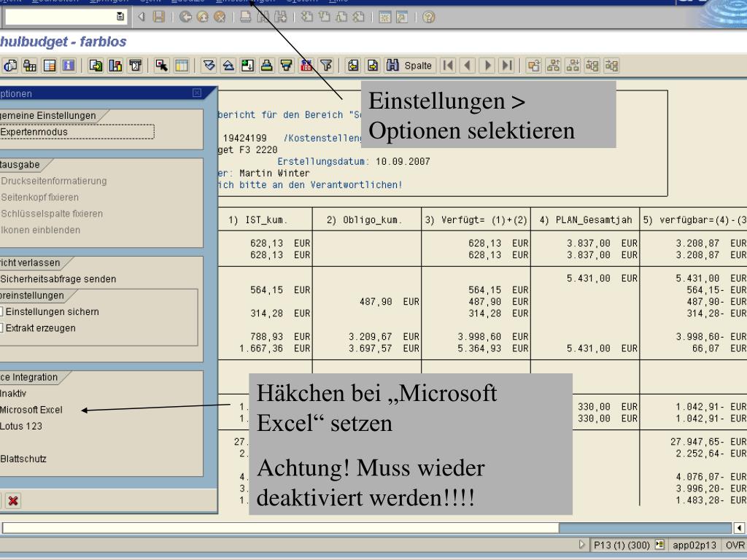747x560 pixels.
Task: Click the hierarchy level down icon
Action: [x=573, y=66]
